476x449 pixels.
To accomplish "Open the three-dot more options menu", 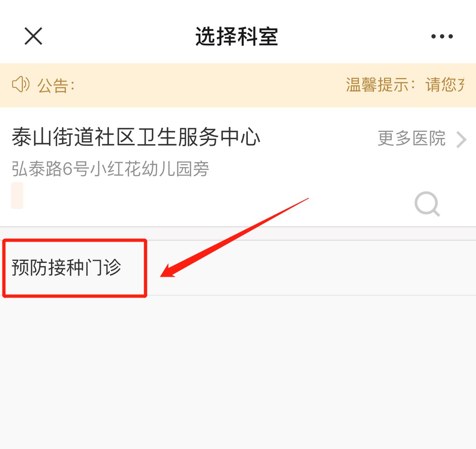I will click(442, 36).
